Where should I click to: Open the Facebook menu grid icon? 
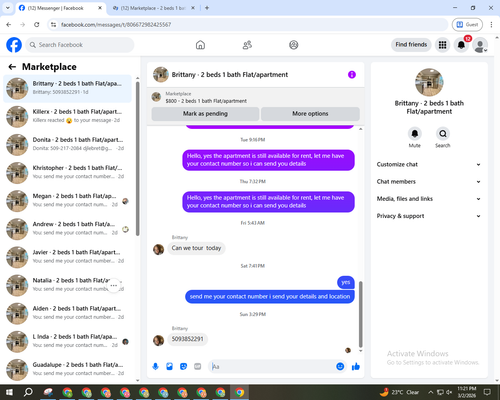click(x=442, y=45)
